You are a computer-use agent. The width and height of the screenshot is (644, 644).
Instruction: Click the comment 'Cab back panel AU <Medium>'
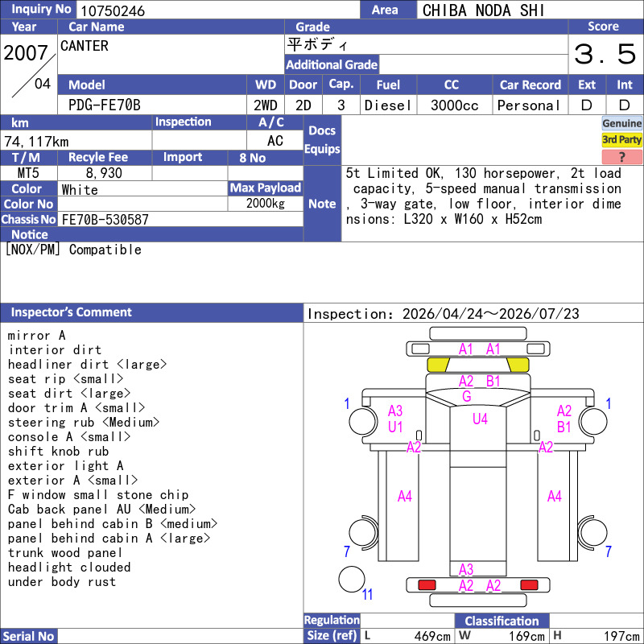click(102, 510)
